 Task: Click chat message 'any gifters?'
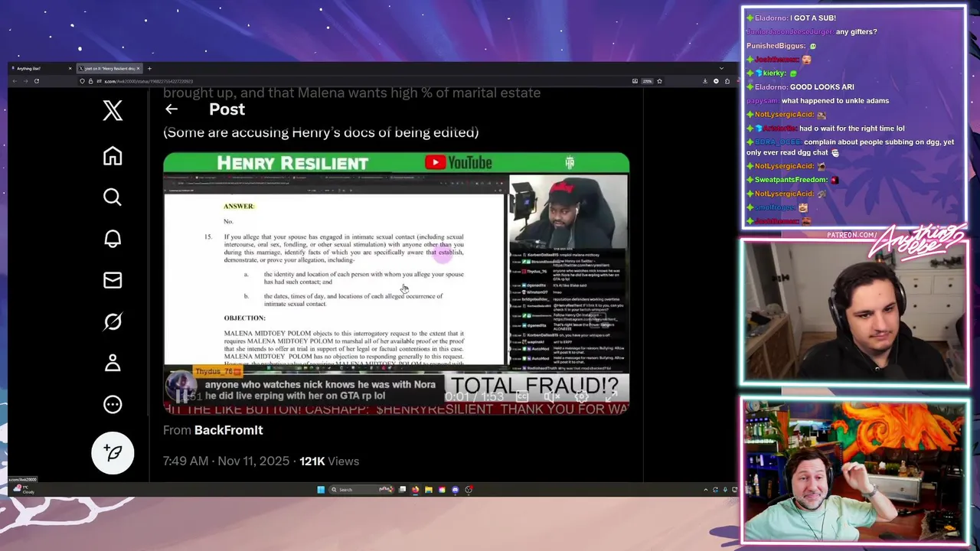point(857,32)
